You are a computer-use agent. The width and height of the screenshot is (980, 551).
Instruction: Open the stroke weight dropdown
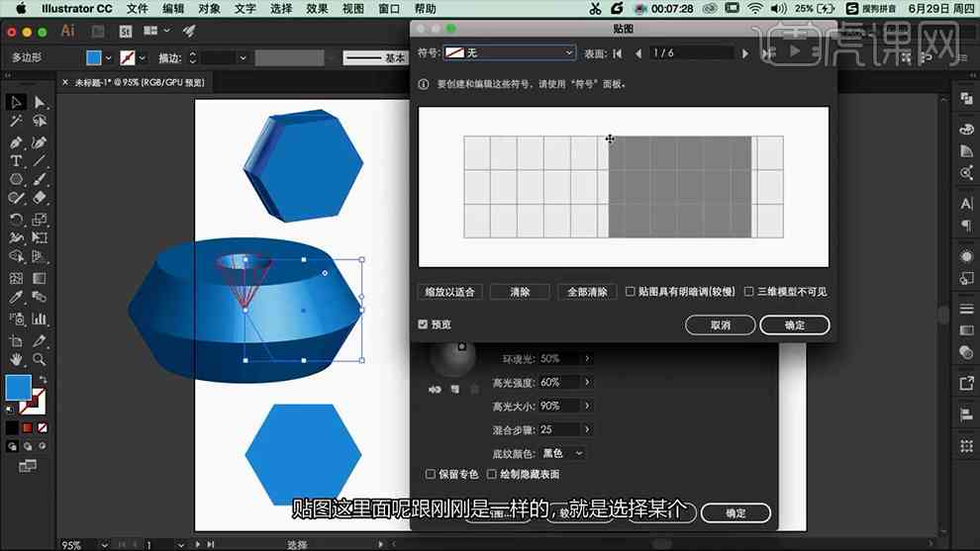coord(243,58)
